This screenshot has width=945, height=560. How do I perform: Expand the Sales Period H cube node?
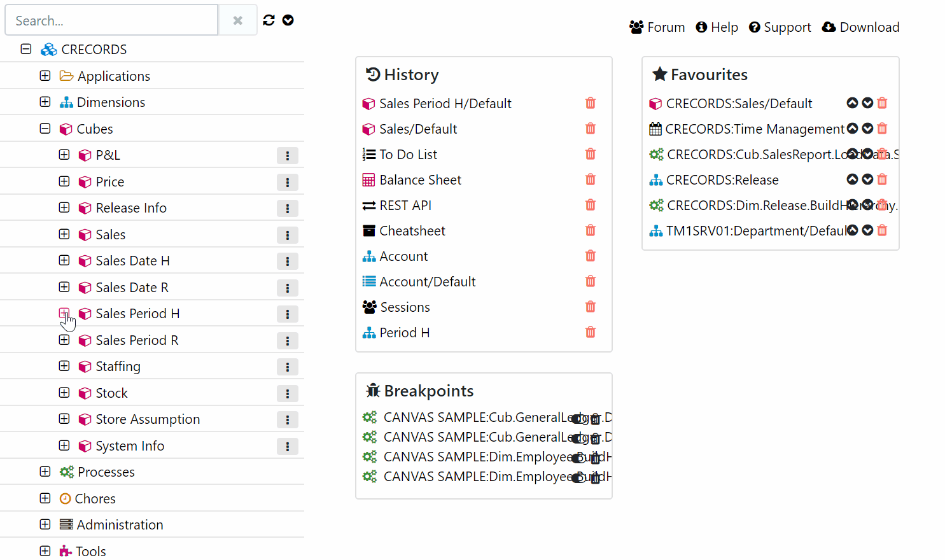pos(64,313)
